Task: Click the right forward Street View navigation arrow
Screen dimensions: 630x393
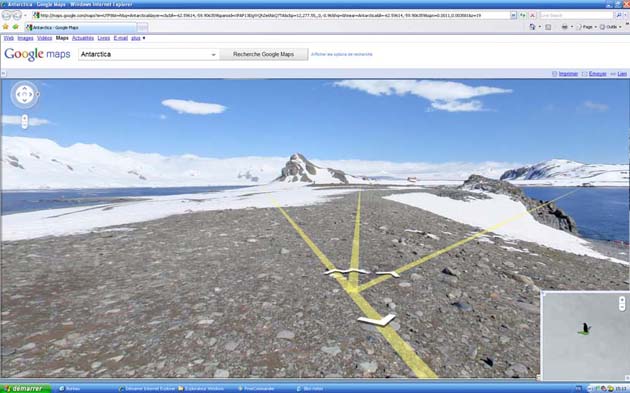Action: (388, 274)
